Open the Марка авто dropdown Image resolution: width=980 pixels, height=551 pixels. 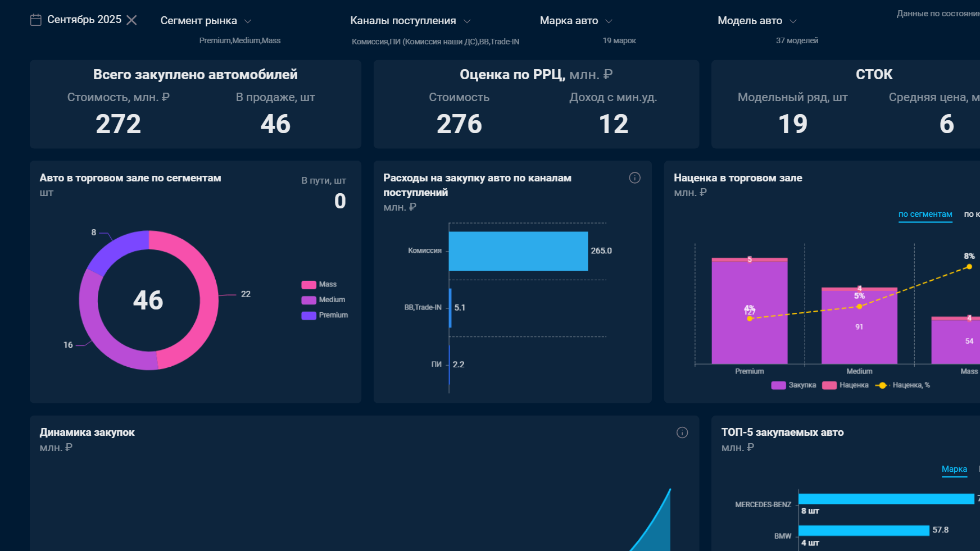(575, 21)
